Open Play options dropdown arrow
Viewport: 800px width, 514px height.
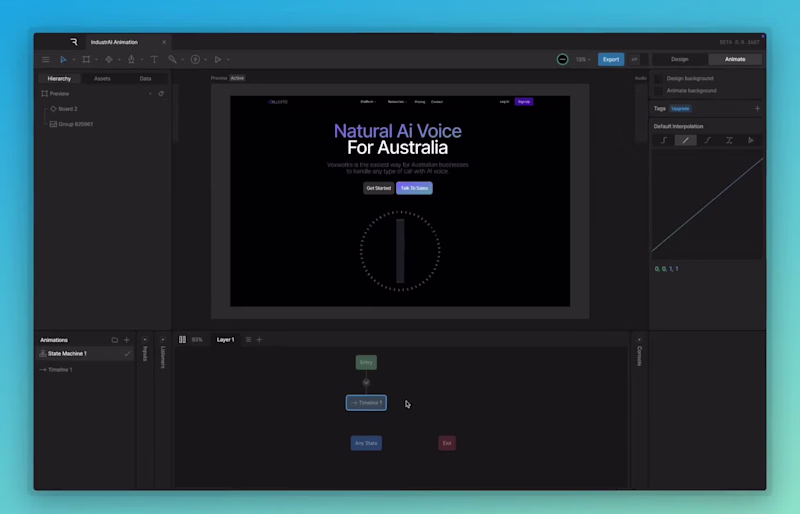[x=228, y=60]
